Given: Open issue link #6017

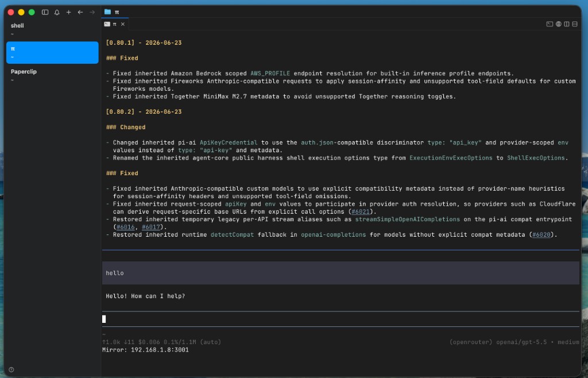Looking at the screenshot, I should click(151, 227).
